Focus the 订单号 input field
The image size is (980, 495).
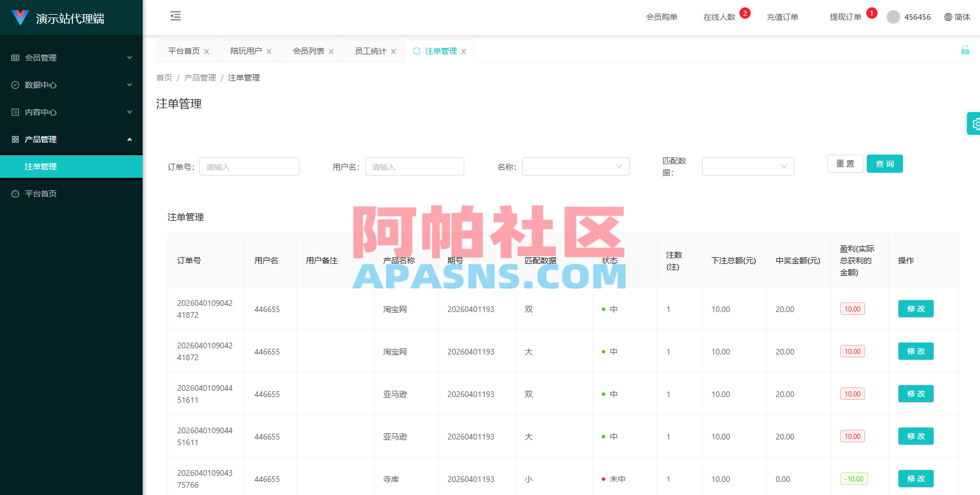pyautogui.click(x=249, y=167)
